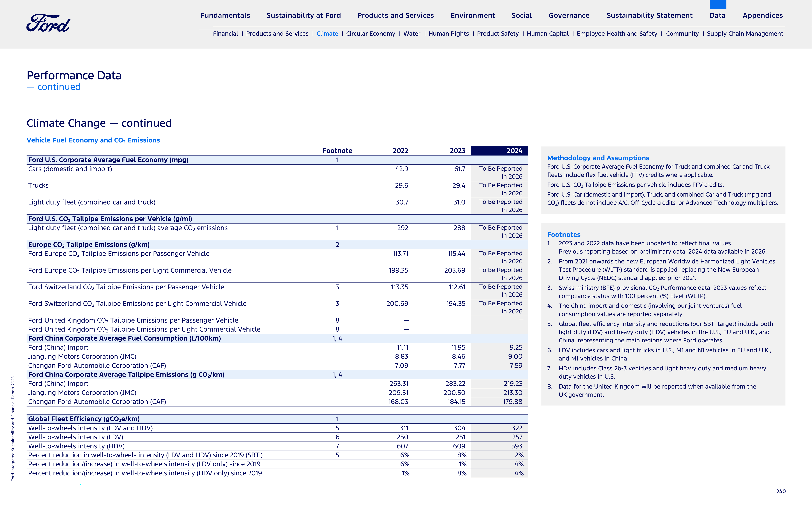Image resolution: width=812 pixels, height=508 pixels.
Task: Select Percent reduction since 2019 (SBTi) row label
Action: click(145, 455)
